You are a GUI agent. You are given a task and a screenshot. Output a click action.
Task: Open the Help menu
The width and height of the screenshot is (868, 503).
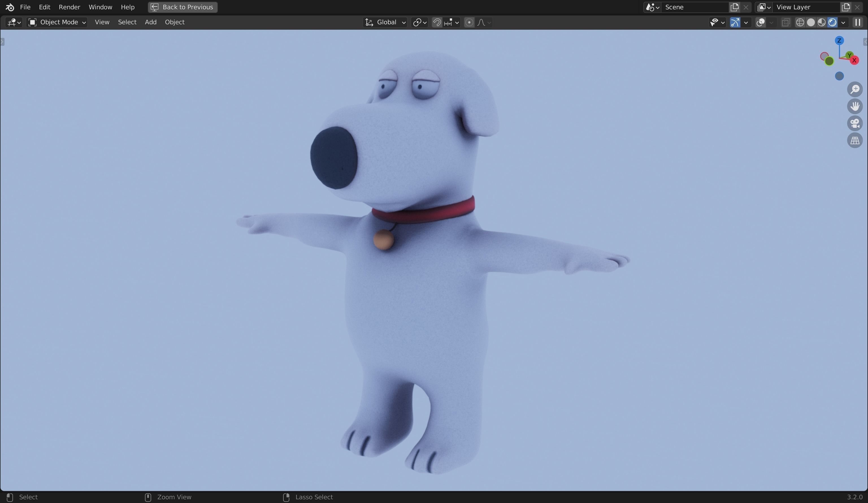[127, 7]
